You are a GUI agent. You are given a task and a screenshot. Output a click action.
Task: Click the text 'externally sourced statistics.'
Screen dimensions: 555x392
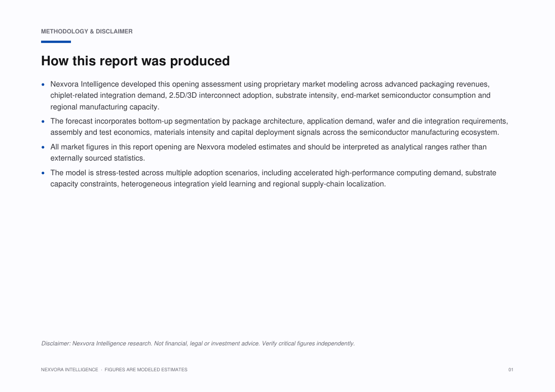coord(98,158)
